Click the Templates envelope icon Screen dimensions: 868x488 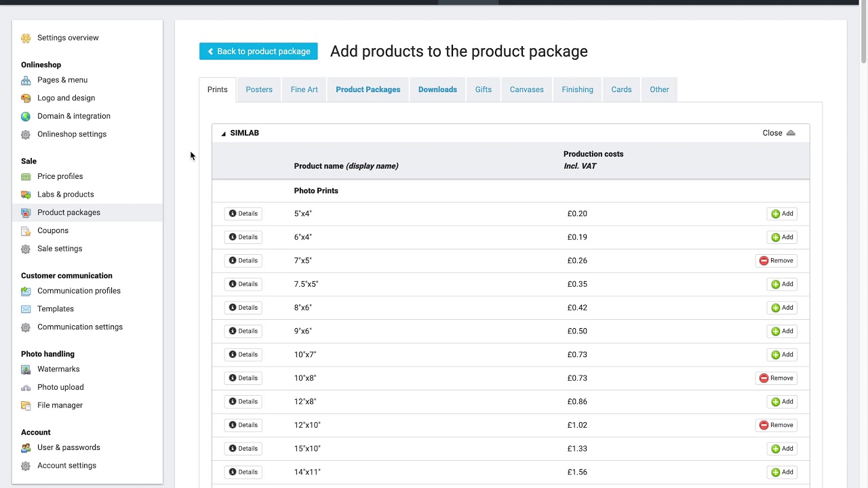coord(26,309)
